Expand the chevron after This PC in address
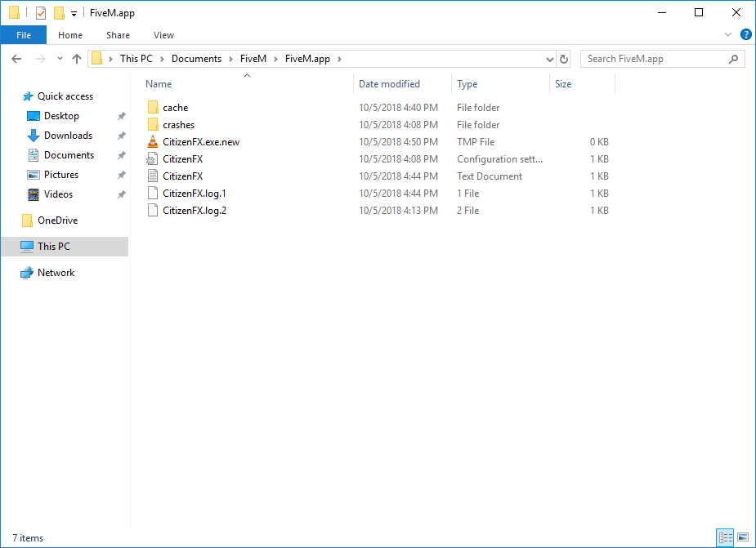This screenshot has height=548, width=756. click(162, 59)
